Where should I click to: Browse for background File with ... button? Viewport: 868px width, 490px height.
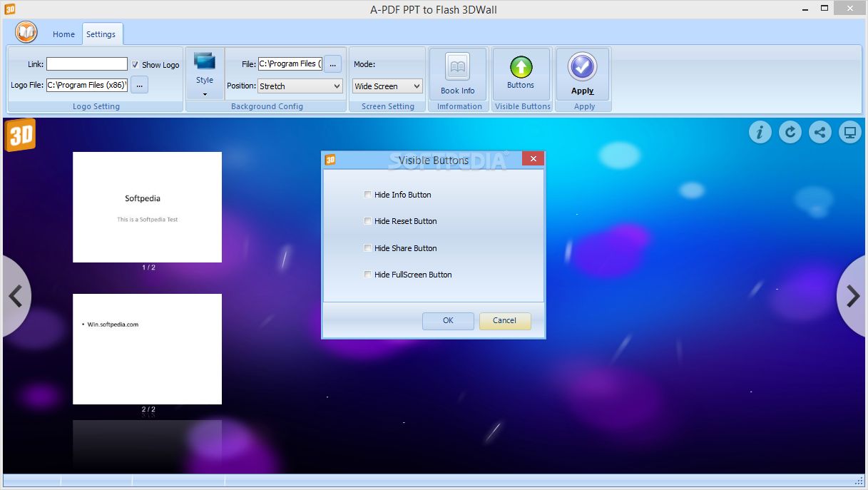(333, 63)
